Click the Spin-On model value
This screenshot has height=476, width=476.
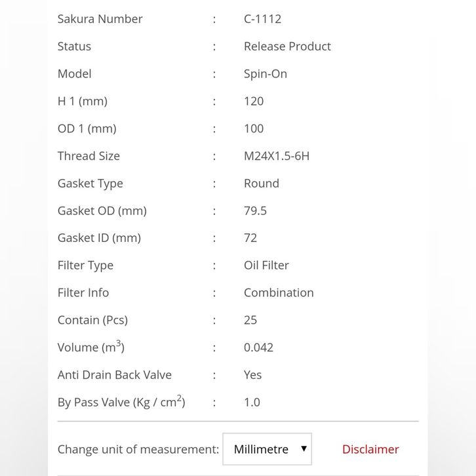(x=266, y=74)
